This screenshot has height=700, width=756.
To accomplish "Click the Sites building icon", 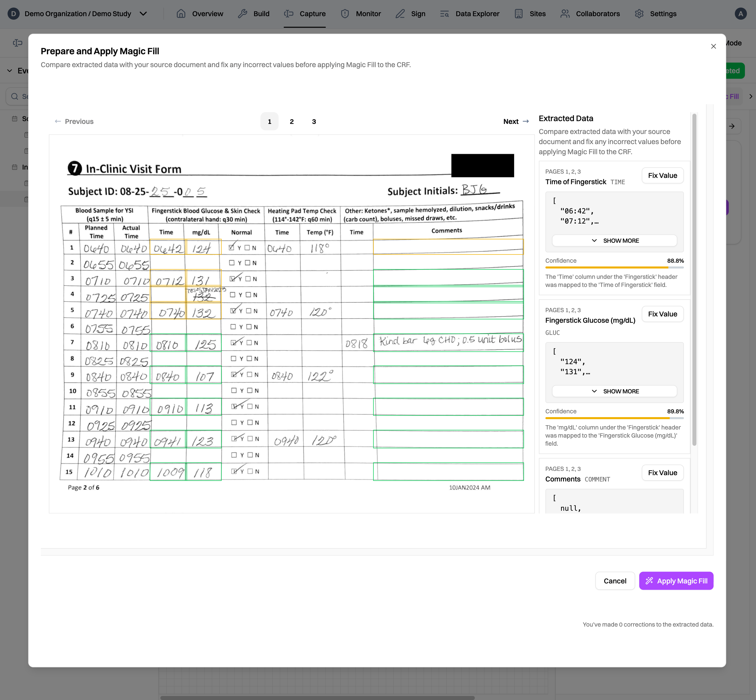I will (x=518, y=14).
